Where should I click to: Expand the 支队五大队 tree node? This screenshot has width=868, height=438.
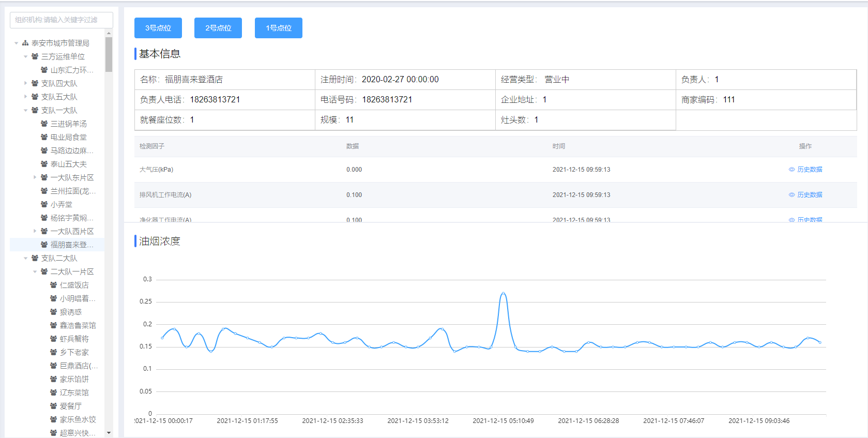click(26, 97)
